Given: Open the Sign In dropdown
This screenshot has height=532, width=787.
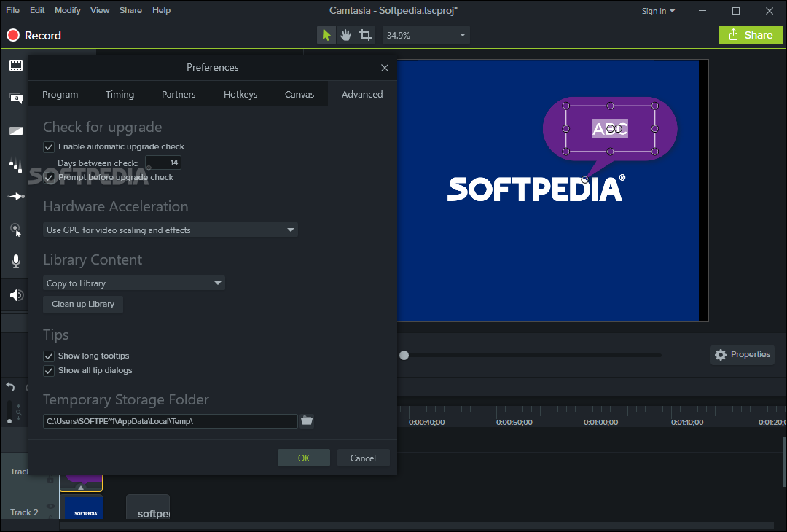Looking at the screenshot, I should click(658, 10).
